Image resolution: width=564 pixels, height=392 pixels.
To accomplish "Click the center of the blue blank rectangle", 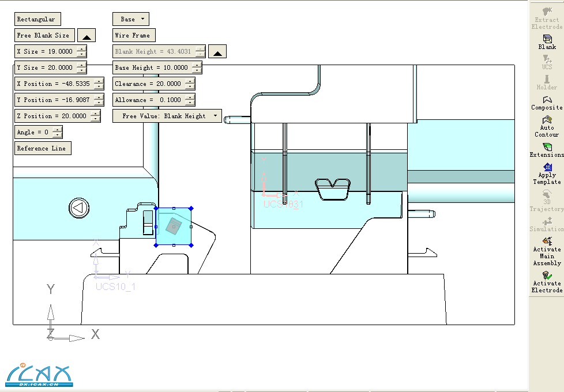I will (x=174, y=227).
